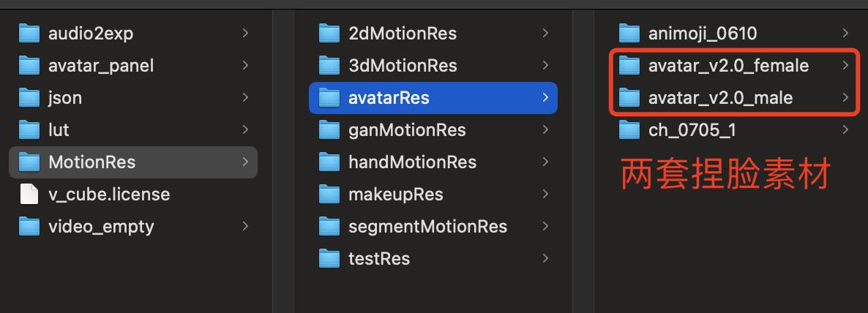
Task: Expand the avatar_panel folder chevron
Action: [x=245, y=66]
